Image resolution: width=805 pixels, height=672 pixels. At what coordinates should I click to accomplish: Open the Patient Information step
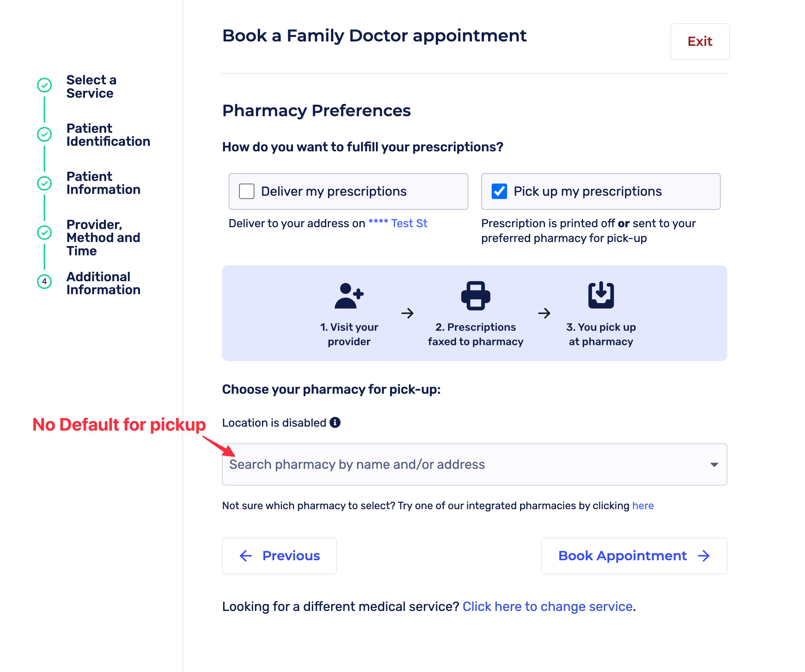point(103,183)
